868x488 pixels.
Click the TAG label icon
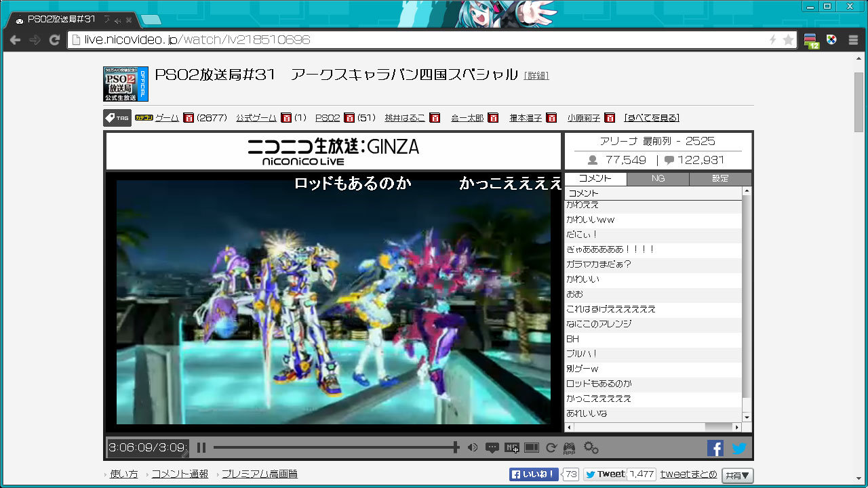tap(117, 118)
